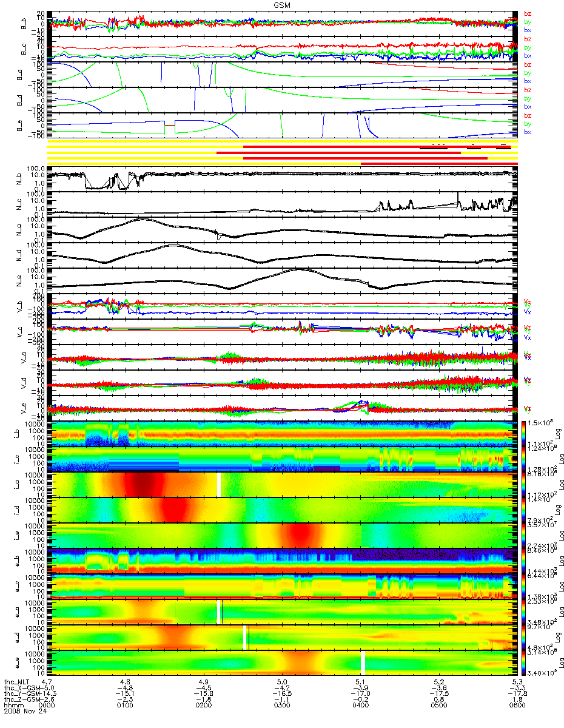This screenshot has width=564, height=728.
Task: Click the short red segment in B_e panel
Action: (x=169, y=125)
